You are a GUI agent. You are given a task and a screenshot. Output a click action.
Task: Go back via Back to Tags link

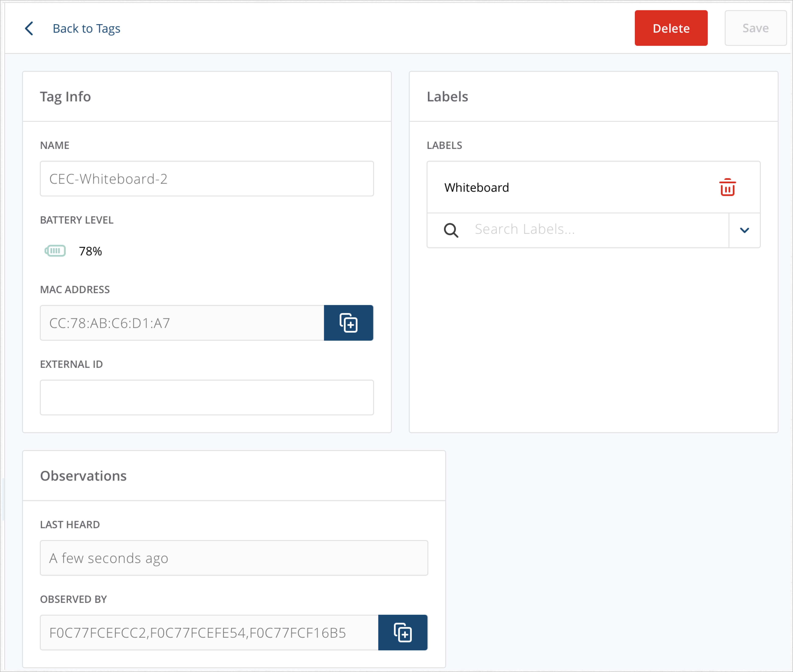[87, 29]
